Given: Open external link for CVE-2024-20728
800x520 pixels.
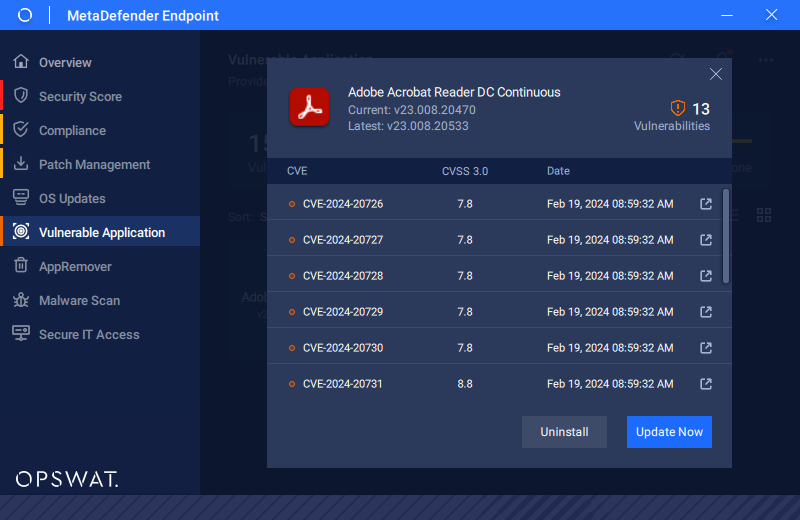Looking at the screenshot, I should 706,276.
